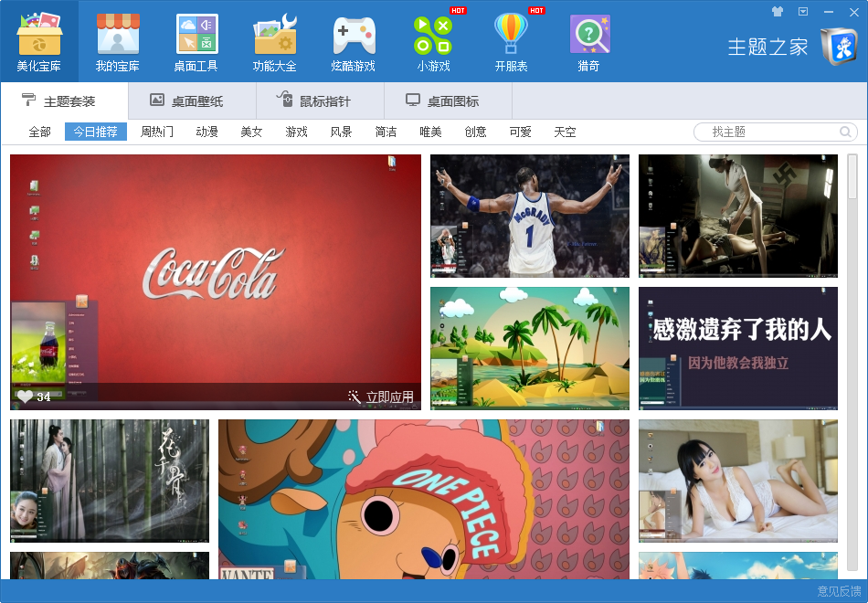Image resolution: width=868 pixels, height=603 pixels.
Task: Click the 找主题 search field
Action: (772, 132)
